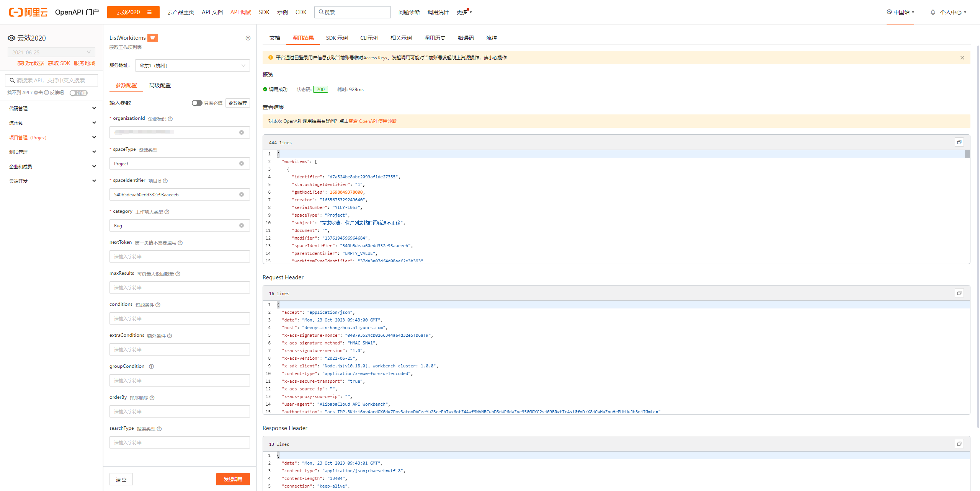This screenshot has height=491, width=980.
Task: Open help tooltip for orderBy 排序顺序
Action: 152,398
